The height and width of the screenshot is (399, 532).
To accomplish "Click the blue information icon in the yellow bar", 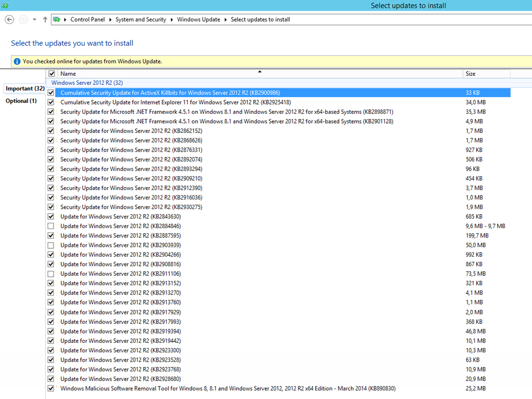I will pyautogui.click(x=17, y=61).
